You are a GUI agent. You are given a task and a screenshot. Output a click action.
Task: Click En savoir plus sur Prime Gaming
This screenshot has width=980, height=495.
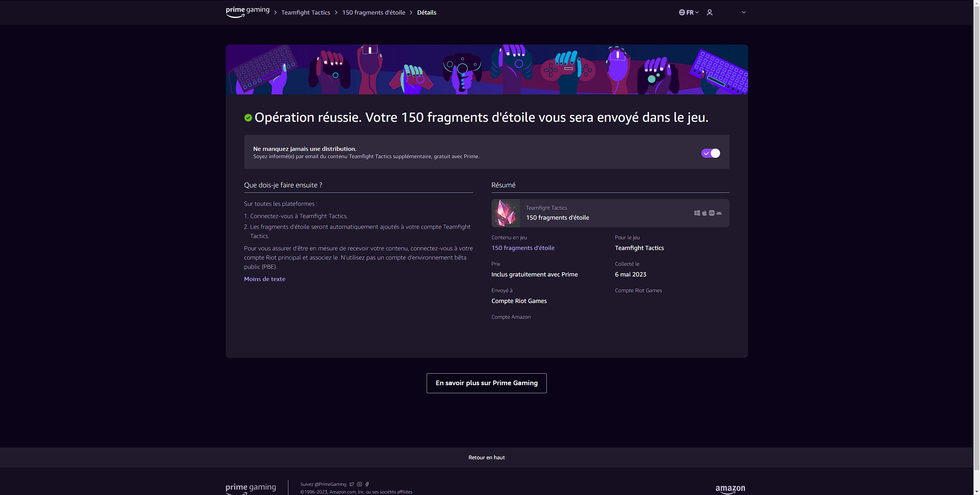[486, 383]
